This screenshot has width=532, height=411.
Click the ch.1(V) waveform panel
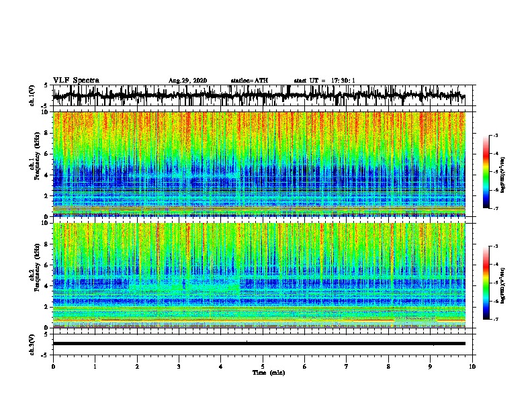coord(263,95)
